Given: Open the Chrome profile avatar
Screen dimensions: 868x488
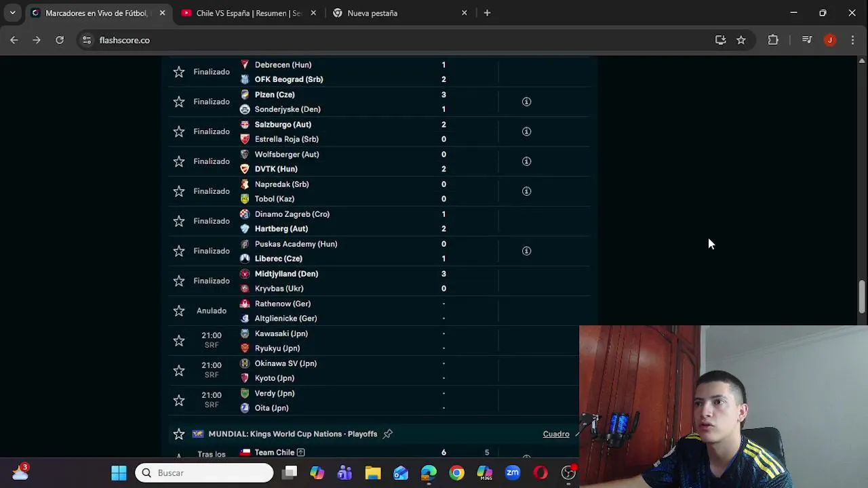Looking at the screenshot, I should pyautogui.click(x=830, y=40).
